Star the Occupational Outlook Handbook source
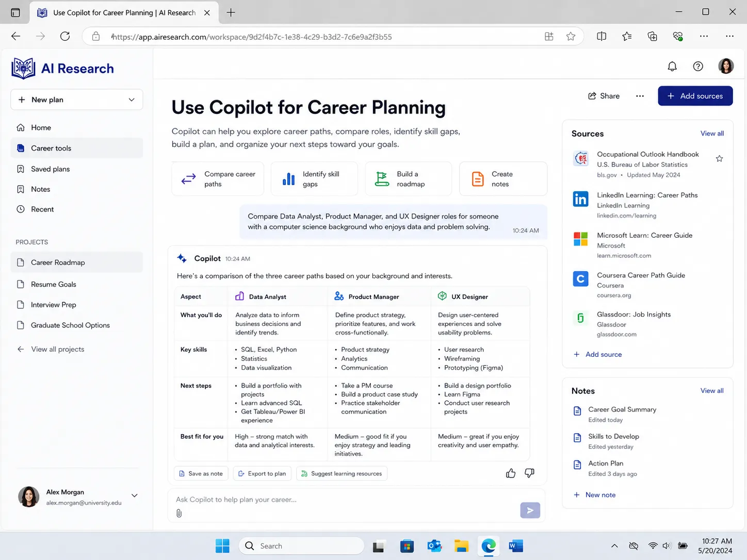The width and height of the screenshot is (747, 560). coord(719,158)
